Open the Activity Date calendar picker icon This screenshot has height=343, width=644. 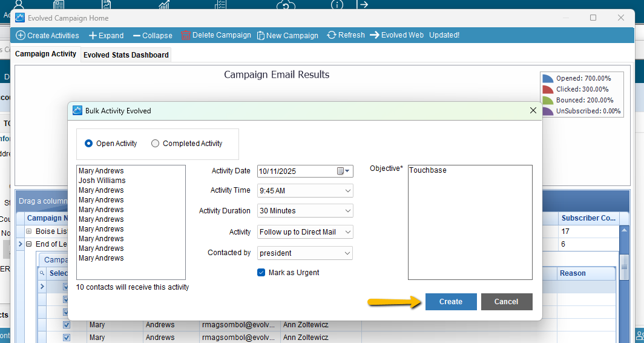tap(341, 171)
